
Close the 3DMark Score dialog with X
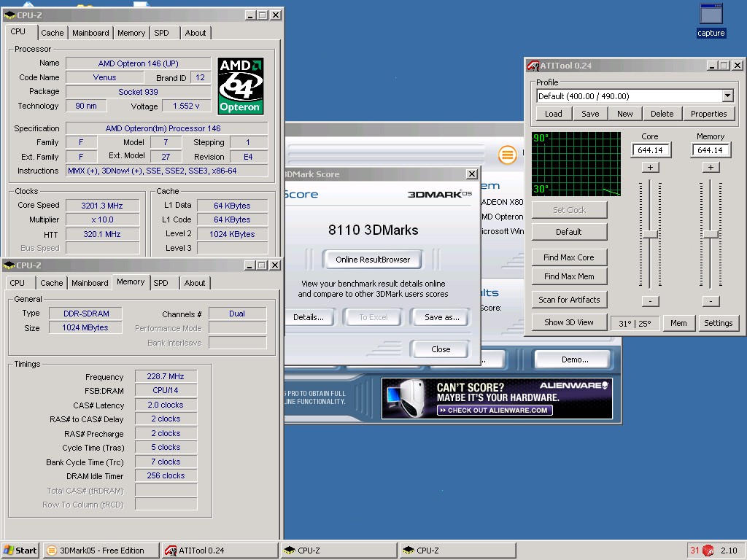point(472,174)
